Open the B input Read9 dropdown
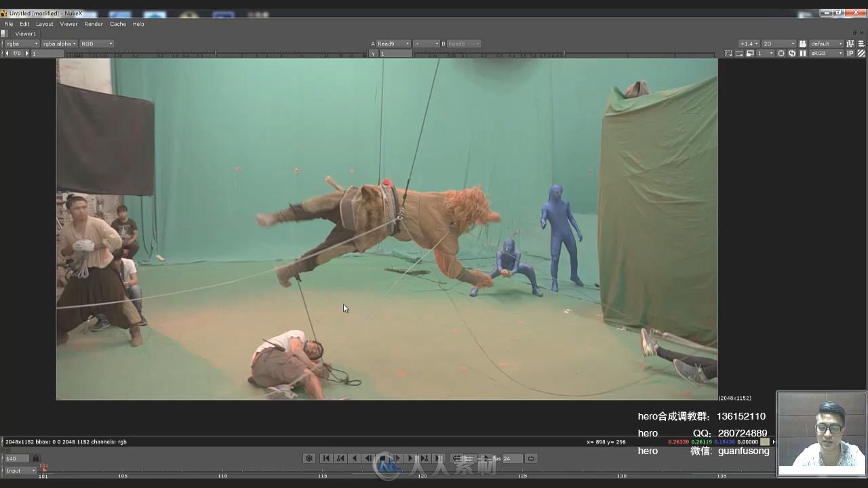 pos(465,43)
